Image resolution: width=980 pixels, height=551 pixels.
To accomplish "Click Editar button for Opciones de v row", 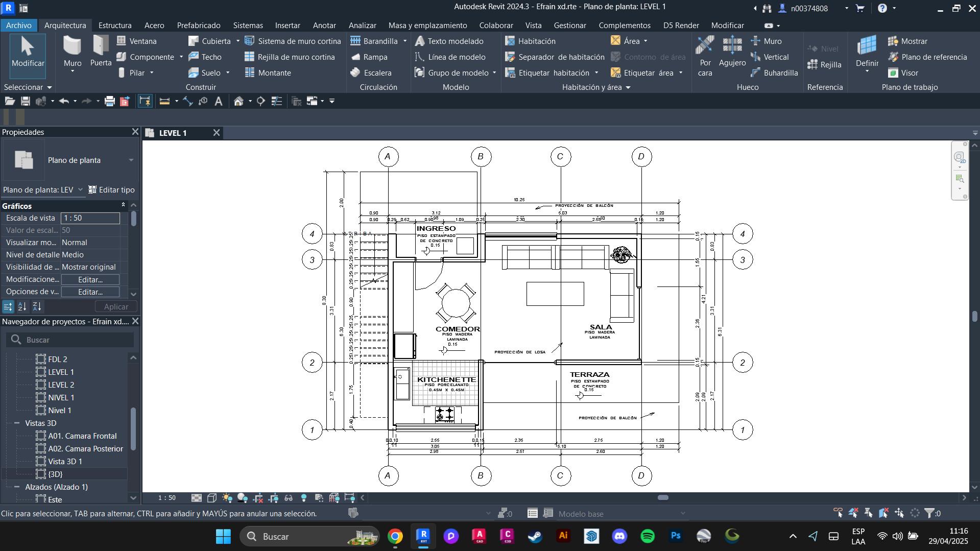I will (x=90, y=292).
